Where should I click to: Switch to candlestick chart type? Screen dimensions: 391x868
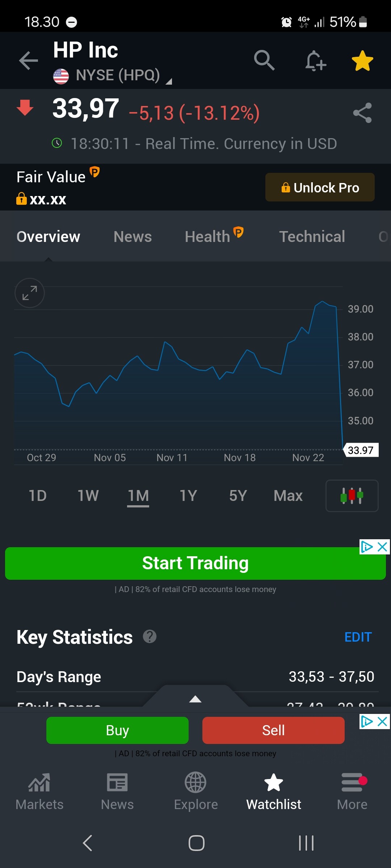pyautogui.click(x=352, y=495)
